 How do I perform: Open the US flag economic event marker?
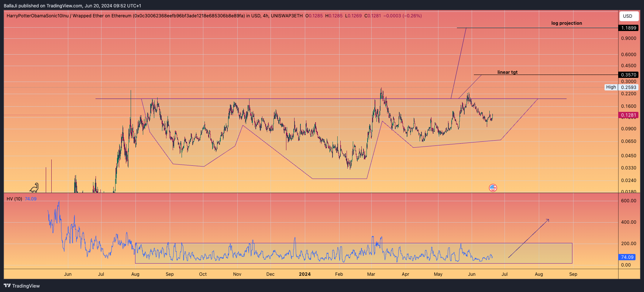click(x=493, y=188)
